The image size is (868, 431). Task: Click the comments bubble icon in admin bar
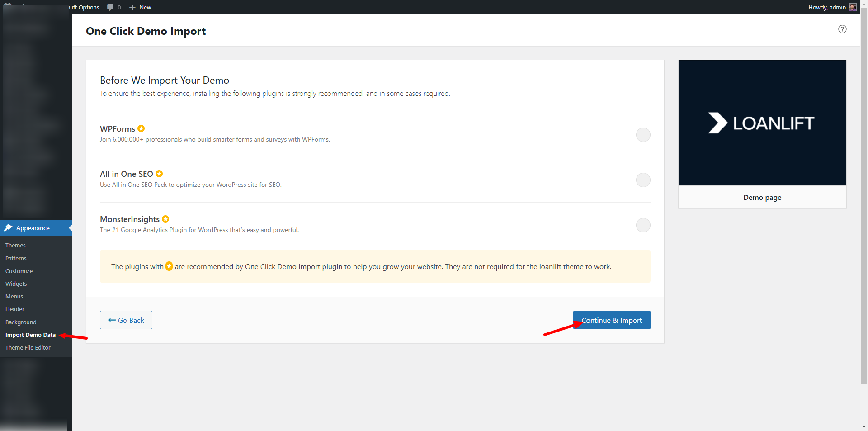pos(110,7)
